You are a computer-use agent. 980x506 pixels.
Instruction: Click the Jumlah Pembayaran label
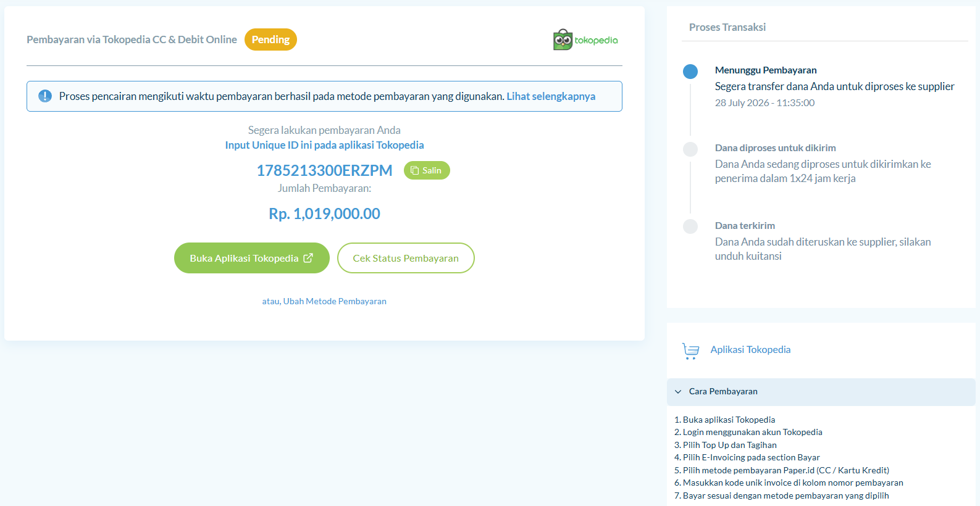click(324, 188)
